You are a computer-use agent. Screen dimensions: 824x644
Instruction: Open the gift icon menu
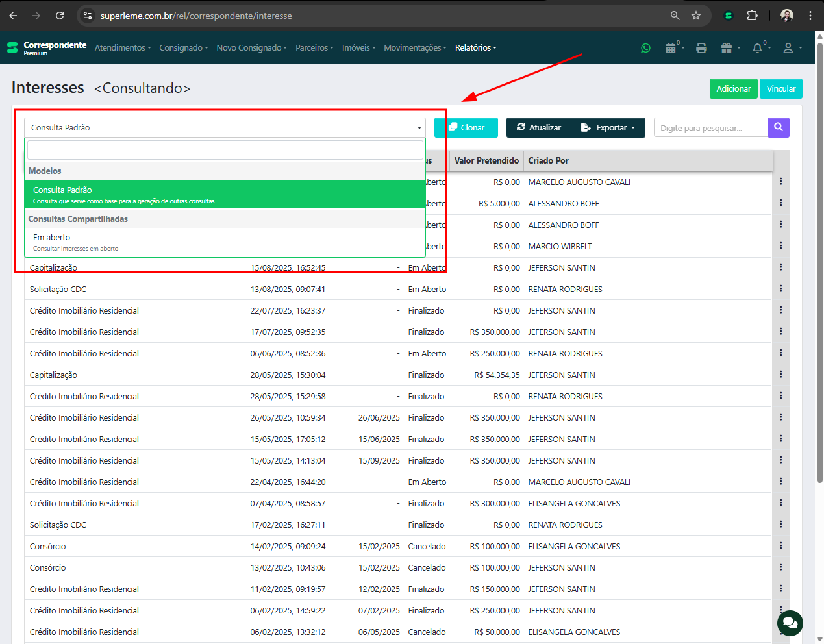pyautogui.click(x=727, y=48)
